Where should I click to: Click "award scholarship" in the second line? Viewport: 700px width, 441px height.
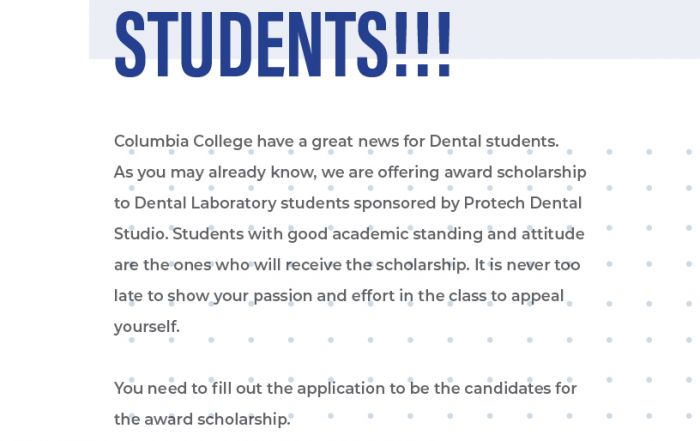coord(515,172)
